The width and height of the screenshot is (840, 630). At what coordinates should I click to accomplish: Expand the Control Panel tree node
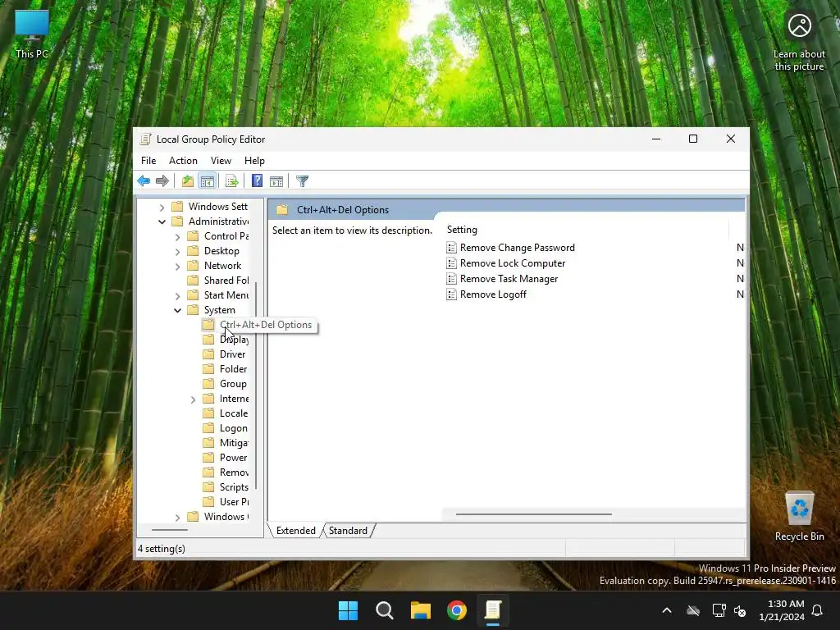(177, 236)
